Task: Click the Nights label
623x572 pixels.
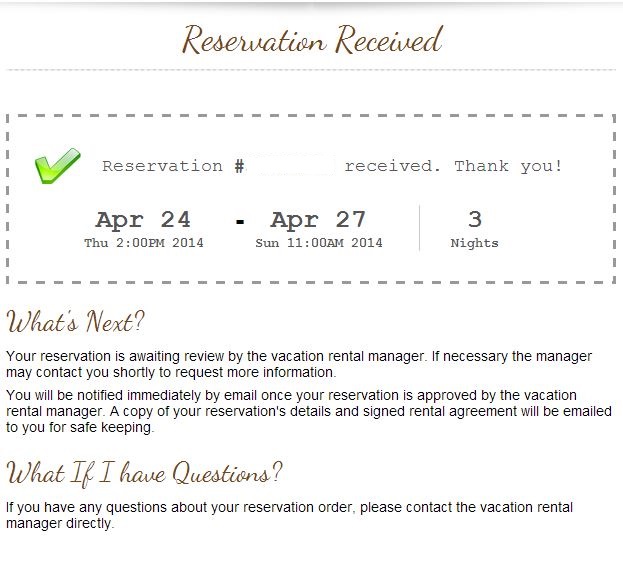Action: (474, 243)
